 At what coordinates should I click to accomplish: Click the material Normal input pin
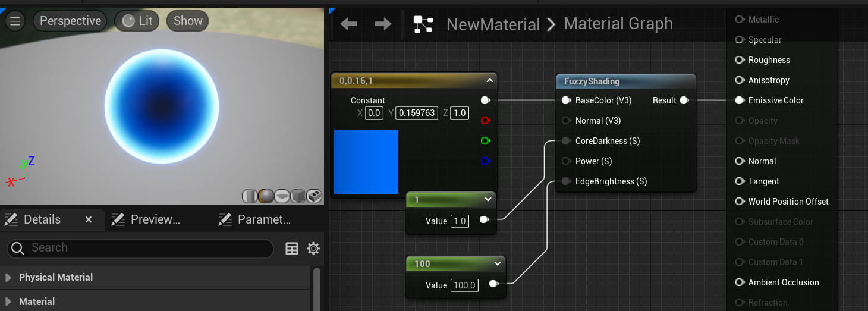tap(740, 161)
